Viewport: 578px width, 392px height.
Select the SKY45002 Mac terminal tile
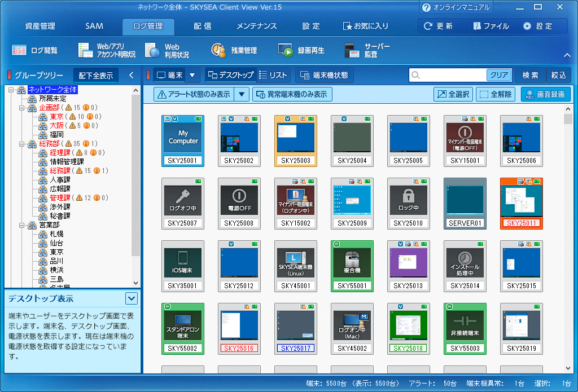click(x=352, y=329)
